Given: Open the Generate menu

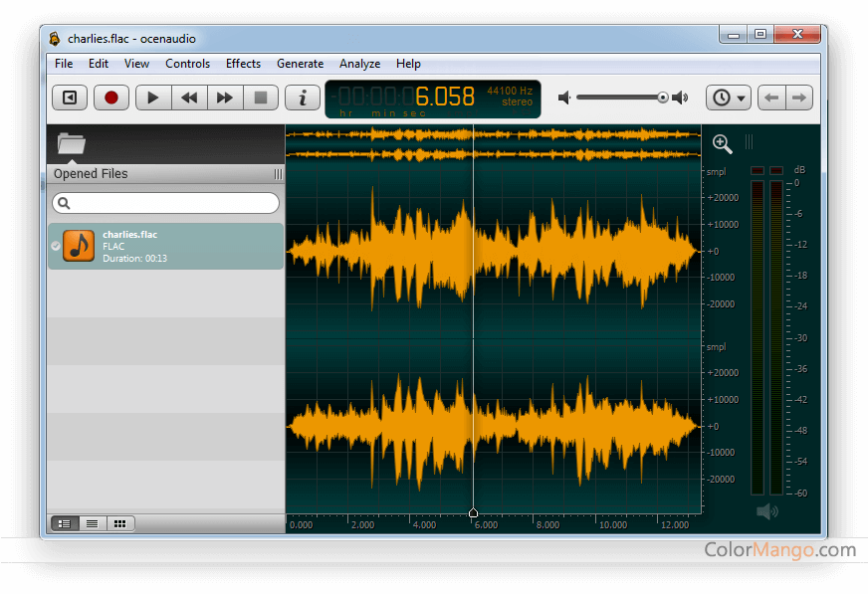Looking at the screenshot, I should (x=300, y=64).
